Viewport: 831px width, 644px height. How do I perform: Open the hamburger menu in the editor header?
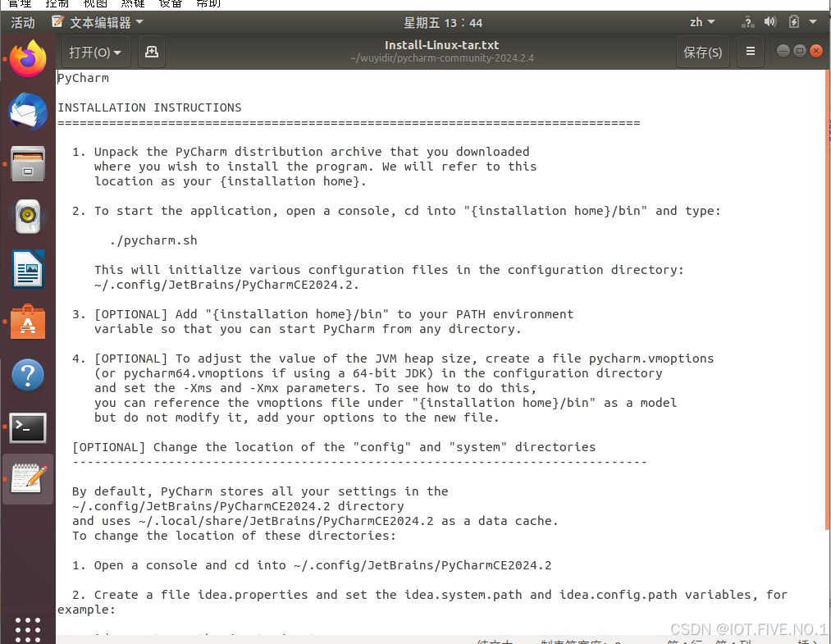click(751, 52)
